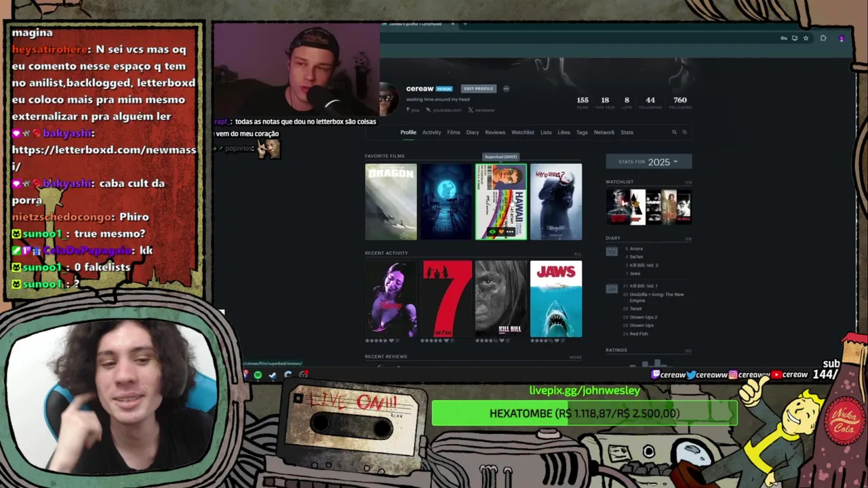The height and width of the screenshot is (488, 868).
Task: Click the RSS feed icon in profile nav
Action: [684, 132]
